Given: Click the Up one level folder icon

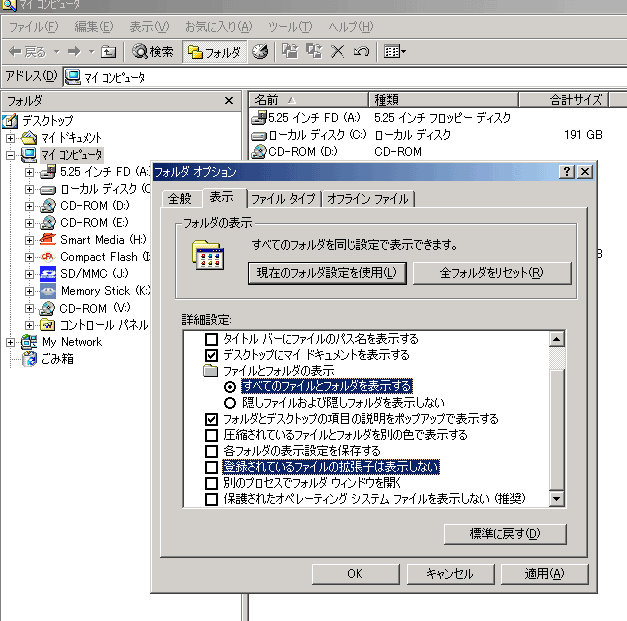Looking at the screenshot, I should pos(108,52).
